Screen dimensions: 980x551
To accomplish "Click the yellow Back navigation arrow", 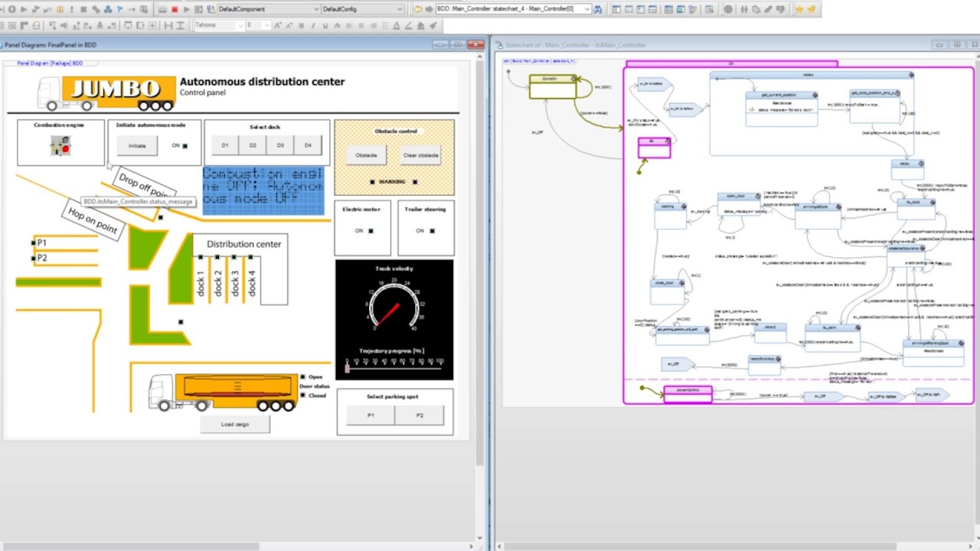I will pyautogui.click(x=418, y=9).
